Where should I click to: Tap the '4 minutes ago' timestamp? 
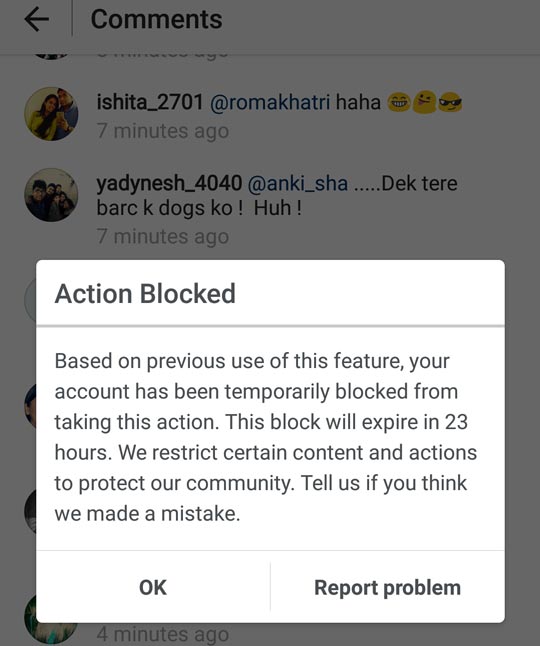[163, 634]
